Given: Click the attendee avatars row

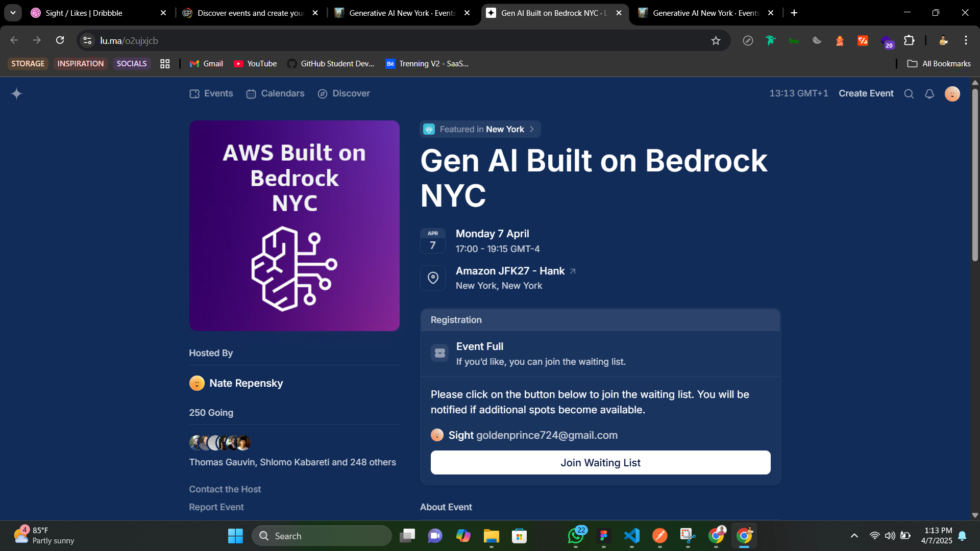Looking at the screenshot, I should [x=220, y=442].
